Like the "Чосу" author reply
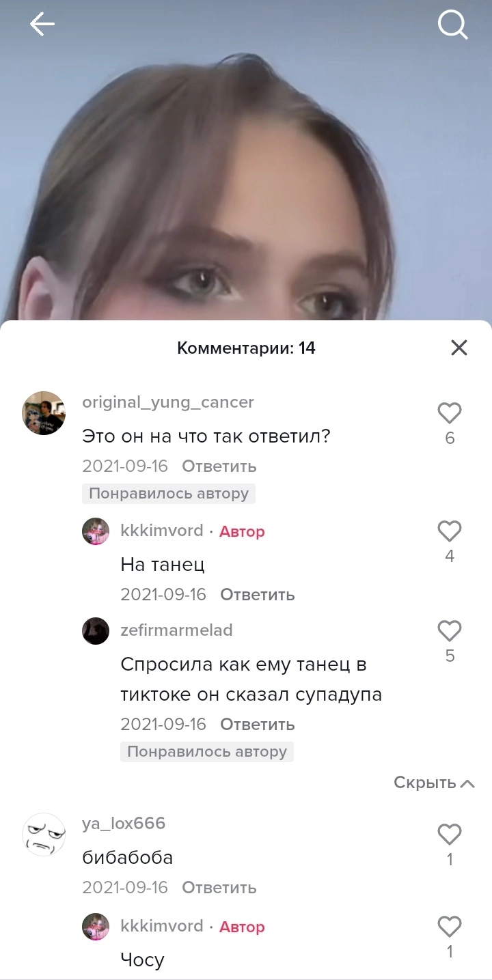The image size is (492, 980). [x=450, y=927]
